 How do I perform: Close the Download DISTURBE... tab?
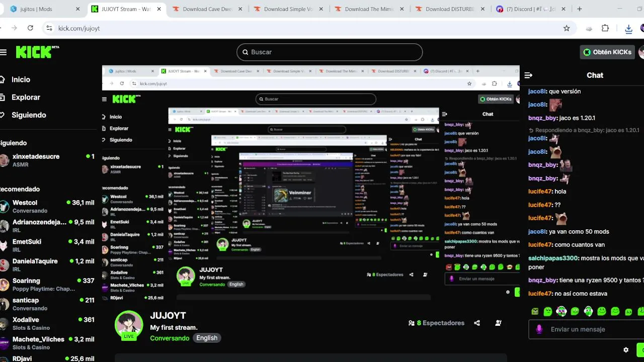pyautogui.click(x=482, y=9)
